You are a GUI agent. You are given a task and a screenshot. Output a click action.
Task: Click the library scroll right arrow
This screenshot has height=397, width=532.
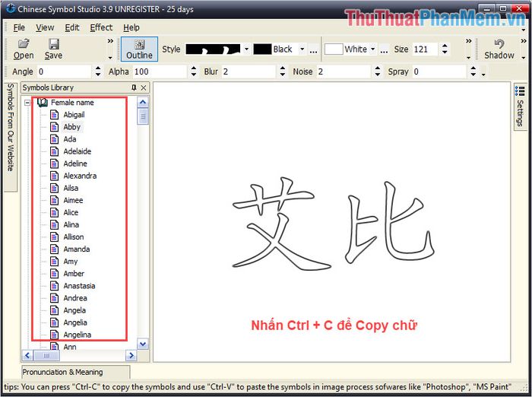click(x=131, y=356)
